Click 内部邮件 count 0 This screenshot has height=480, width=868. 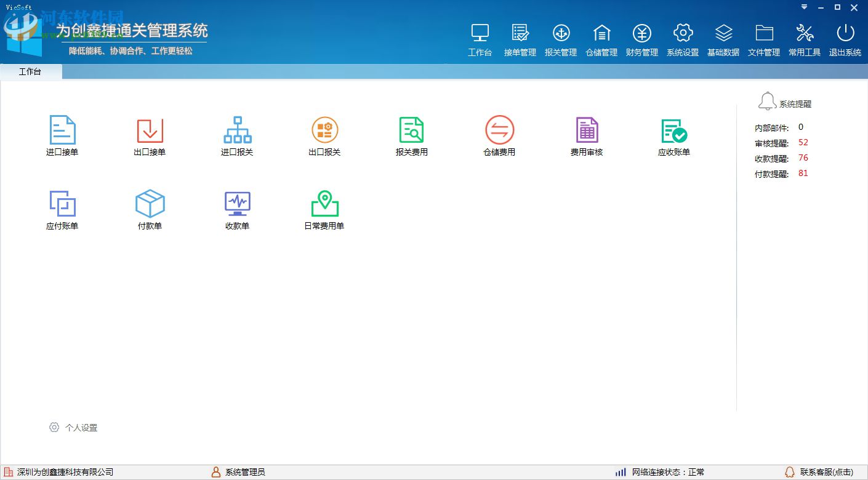(800, 127)
